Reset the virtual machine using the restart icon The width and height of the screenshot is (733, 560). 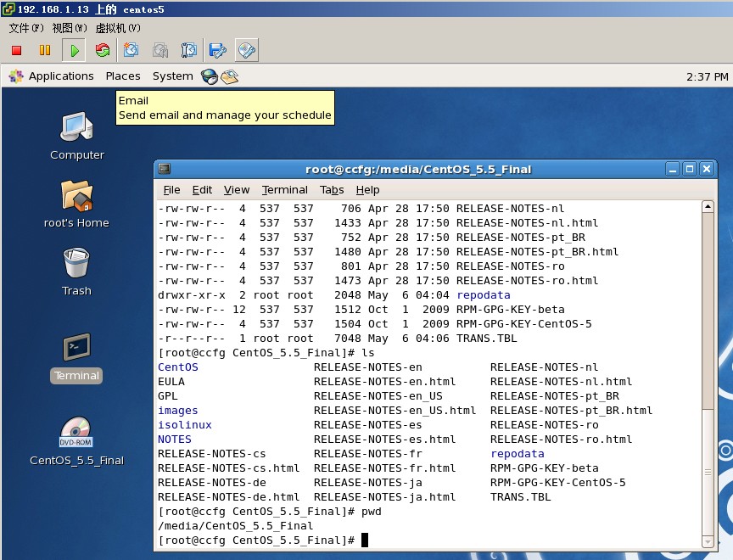click(103, 50)
